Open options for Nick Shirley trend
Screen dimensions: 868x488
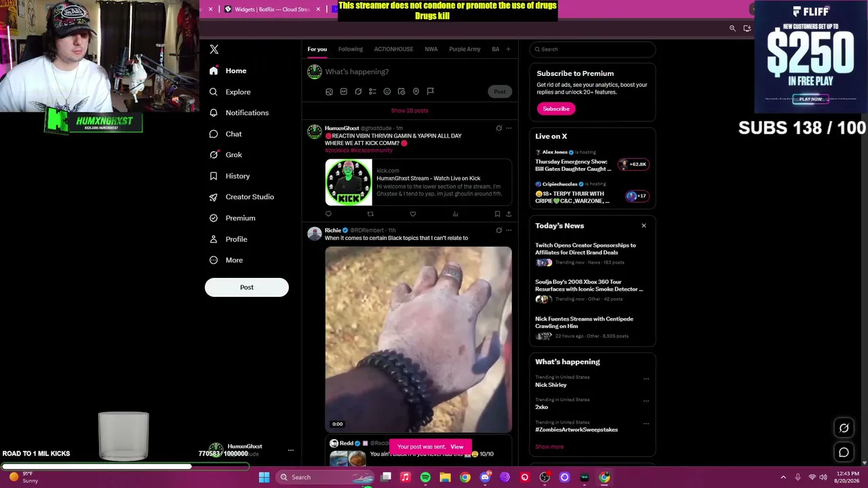pyautogui.click(x=646, y=379)
